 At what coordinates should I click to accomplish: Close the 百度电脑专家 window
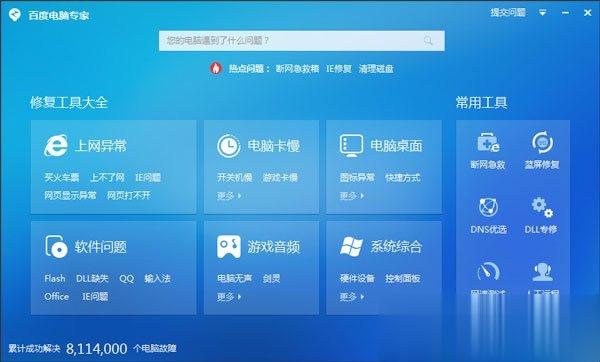click(588, 13)
